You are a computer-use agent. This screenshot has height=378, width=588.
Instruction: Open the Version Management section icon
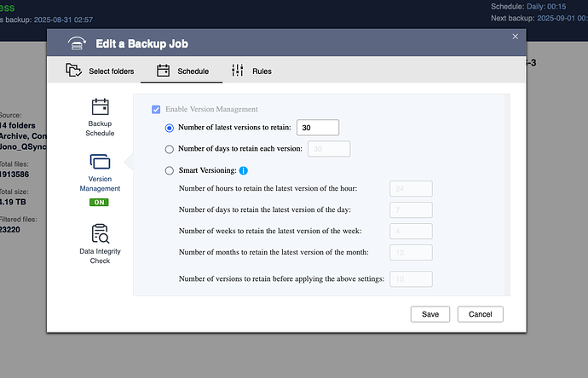point(100,162)
